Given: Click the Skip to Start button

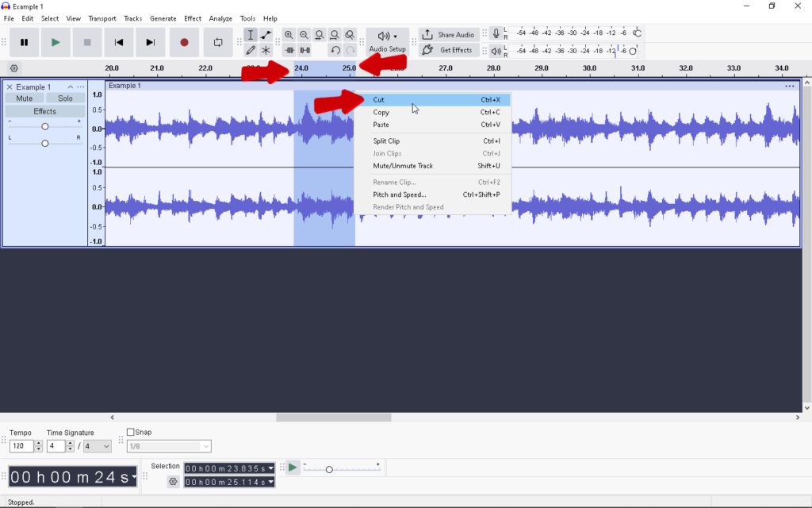Looking at the screenshot, I should pos(119,42).
